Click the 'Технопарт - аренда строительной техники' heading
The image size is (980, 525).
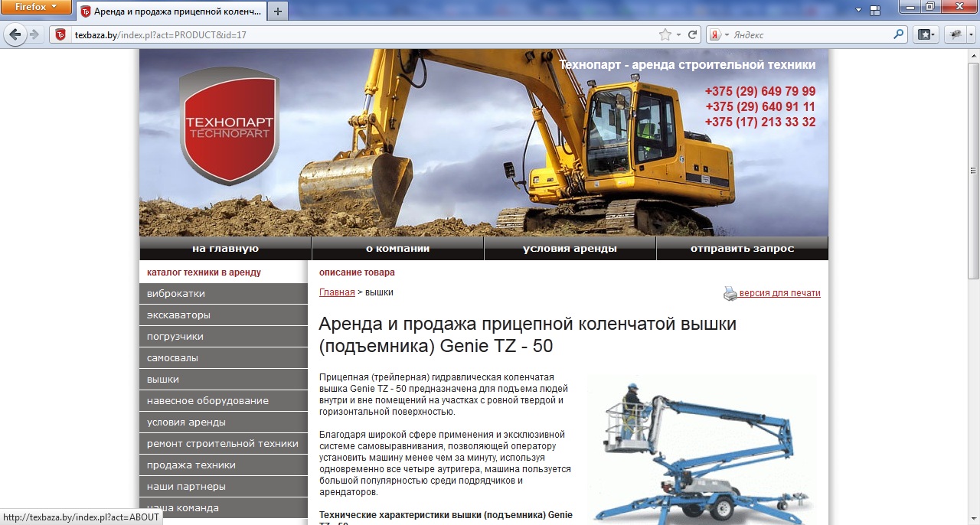[x=688, y=65]
